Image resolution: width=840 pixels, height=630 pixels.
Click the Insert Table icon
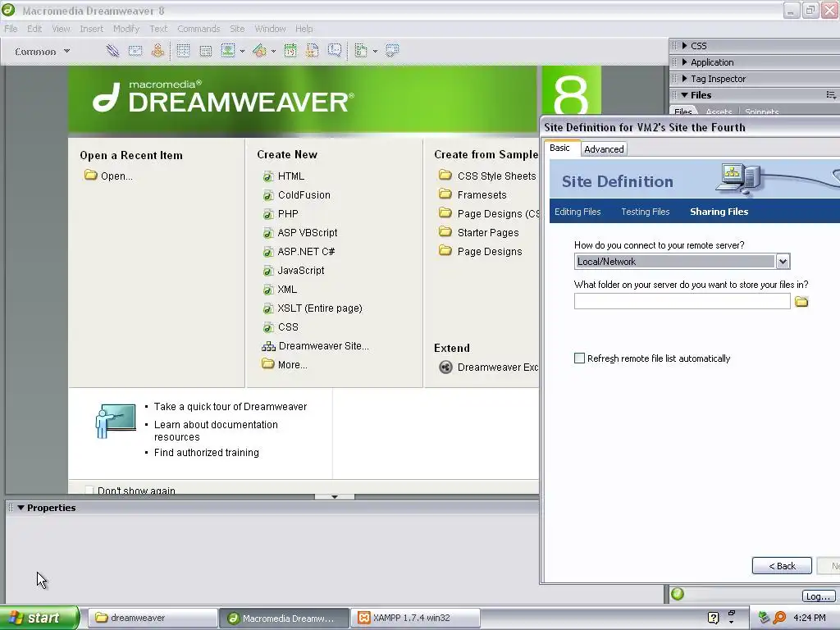pos(183,51)
